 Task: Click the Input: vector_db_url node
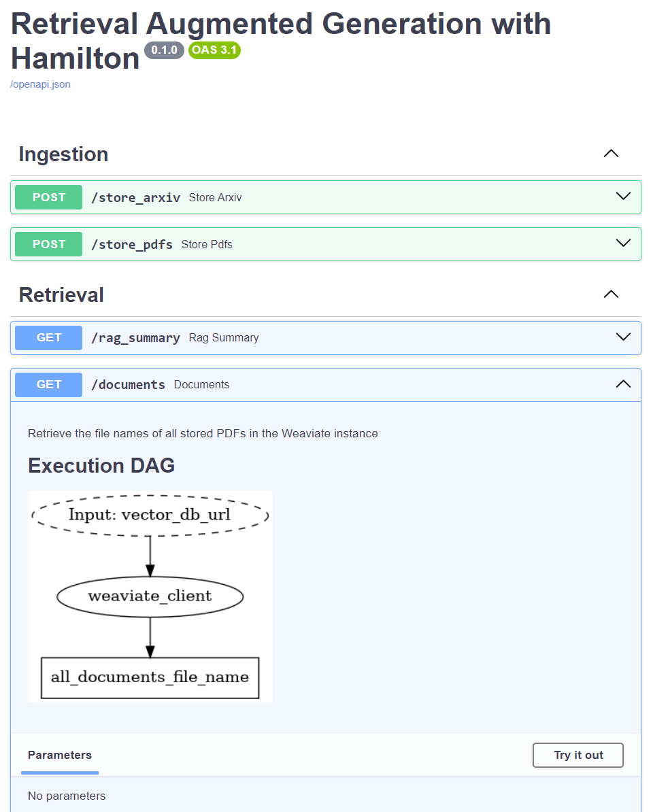click(150, 515)
